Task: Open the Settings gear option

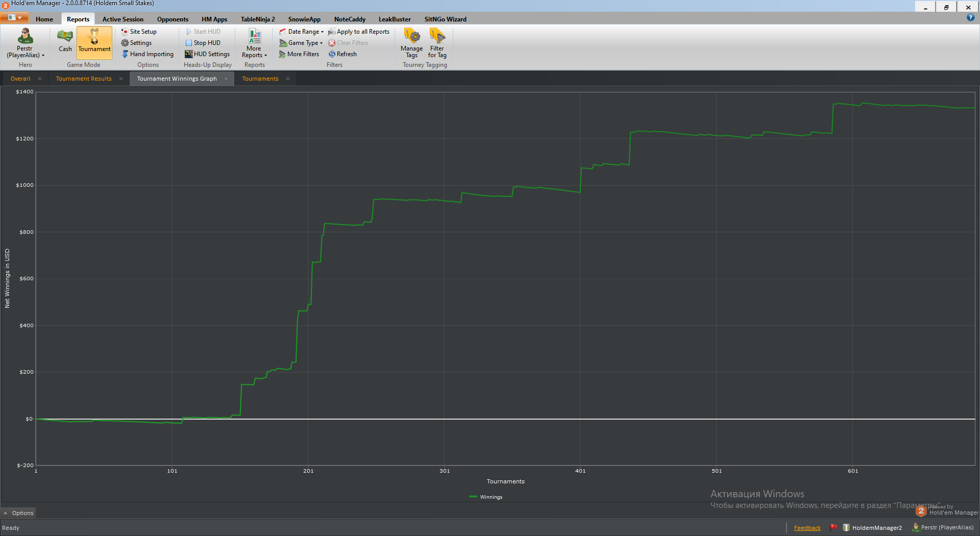Action: coord(136,43)
